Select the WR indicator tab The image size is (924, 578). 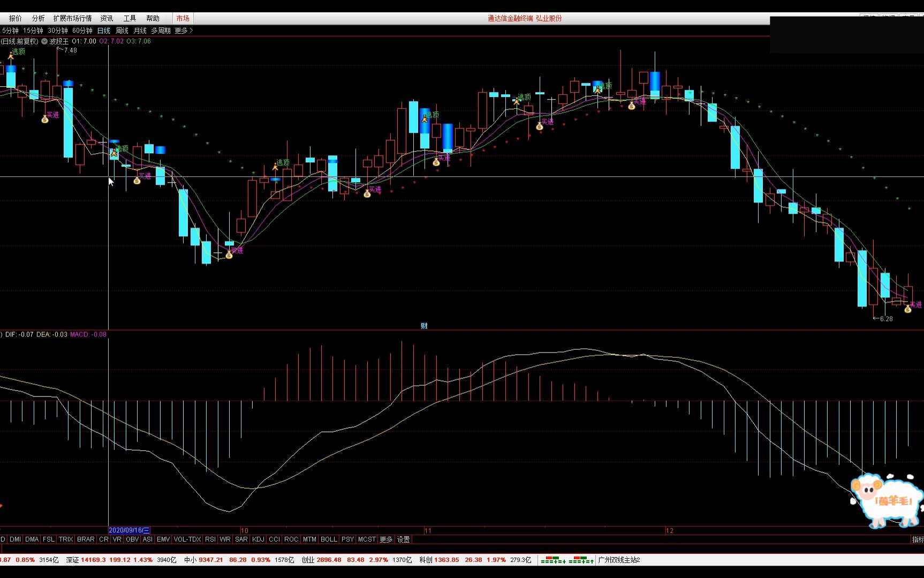225,539
